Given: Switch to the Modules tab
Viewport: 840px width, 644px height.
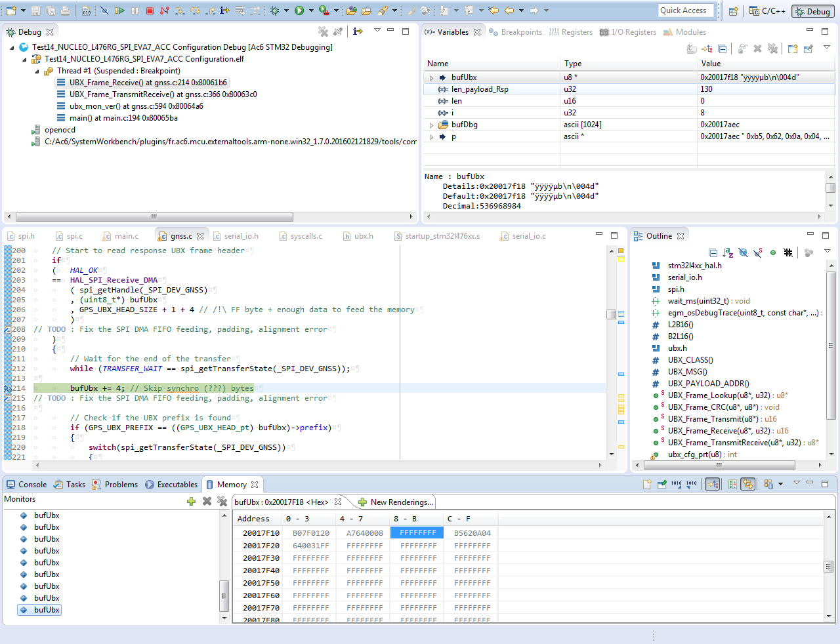Looking at the screenshot, I should 684,32.
